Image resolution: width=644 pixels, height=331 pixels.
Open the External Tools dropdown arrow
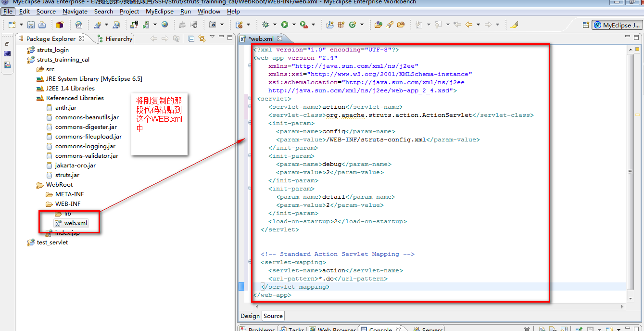(x=313, y=25)
